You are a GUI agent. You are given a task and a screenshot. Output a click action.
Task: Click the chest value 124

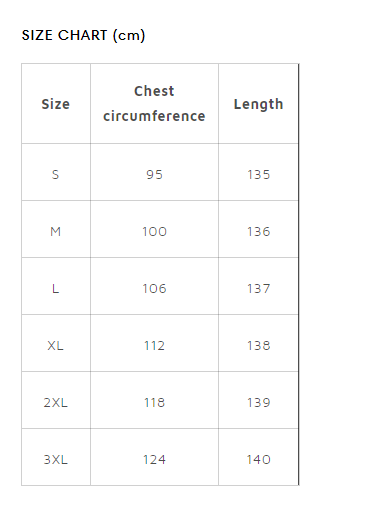click(154, 460)
